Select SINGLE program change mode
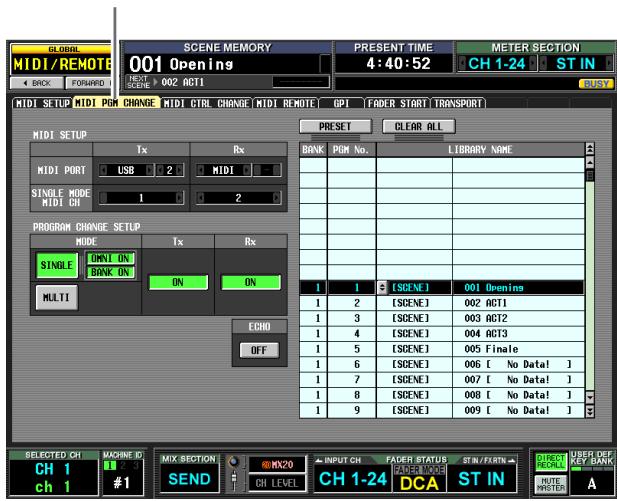Screen dimensions: 617x501 [57, 265]
